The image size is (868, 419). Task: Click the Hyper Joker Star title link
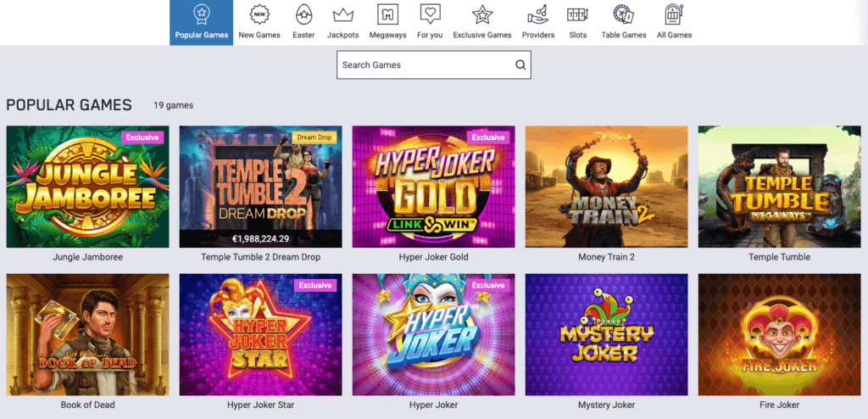click(261, 405)
